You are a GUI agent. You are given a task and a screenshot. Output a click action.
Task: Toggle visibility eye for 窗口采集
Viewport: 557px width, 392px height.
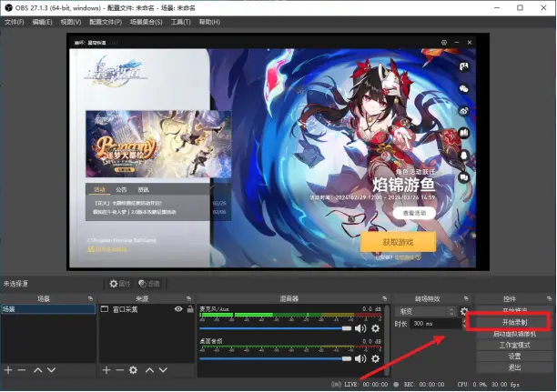coord(178,309)
